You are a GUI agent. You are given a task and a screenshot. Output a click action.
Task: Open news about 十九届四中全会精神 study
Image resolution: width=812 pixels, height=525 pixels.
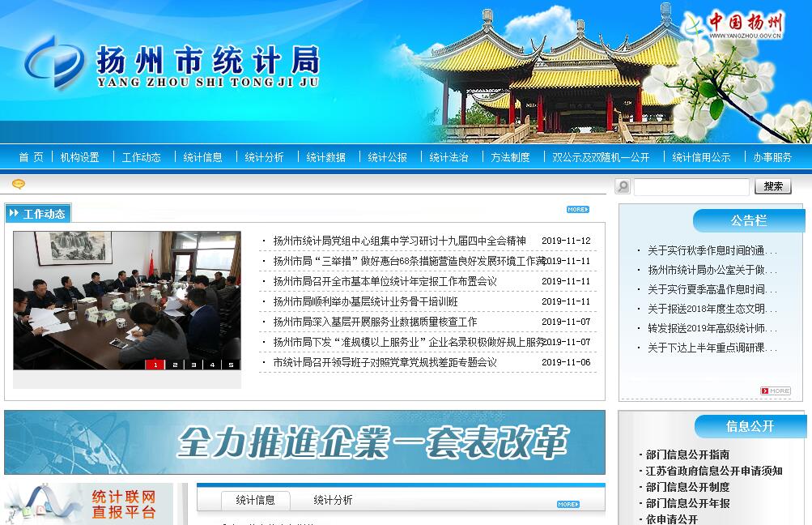(399, 241)
